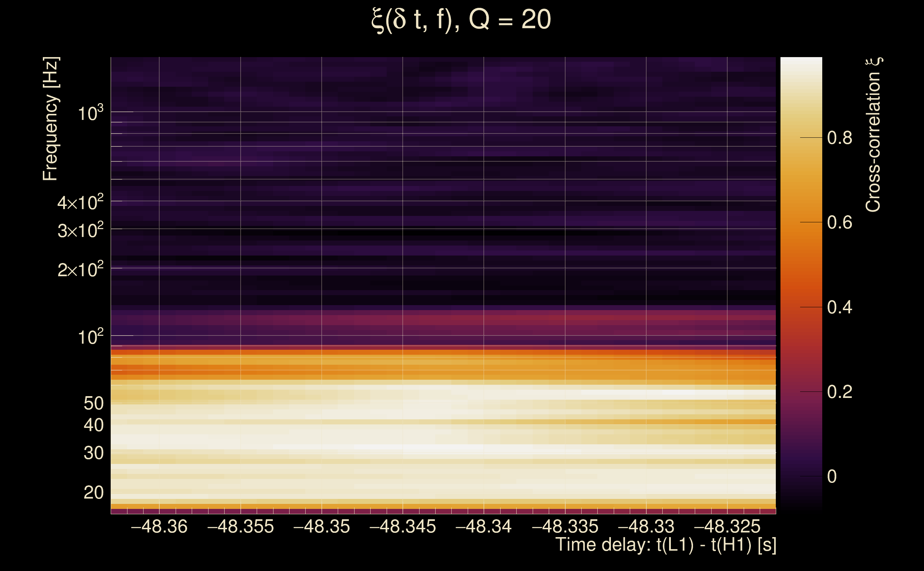This screenshot has height=571, width=924.
Task: Click the 50 Hz frequency tick label
Action: click(93, 404)
